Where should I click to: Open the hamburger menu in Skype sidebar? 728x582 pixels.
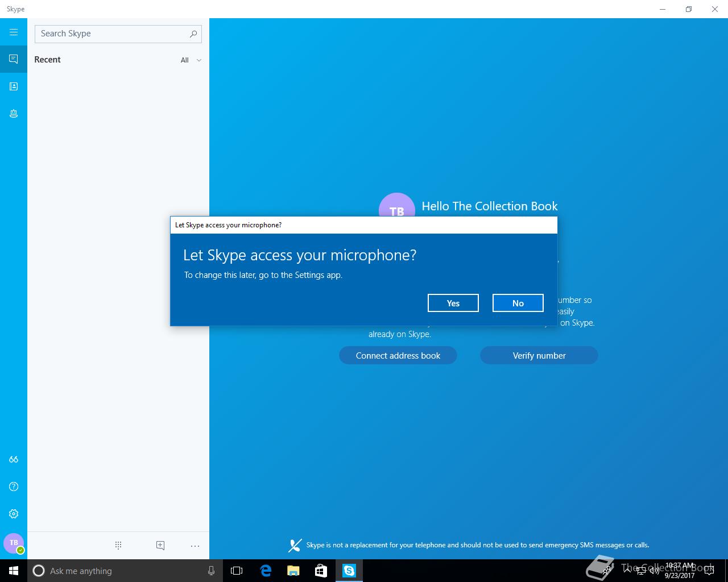tap(14, 32)
